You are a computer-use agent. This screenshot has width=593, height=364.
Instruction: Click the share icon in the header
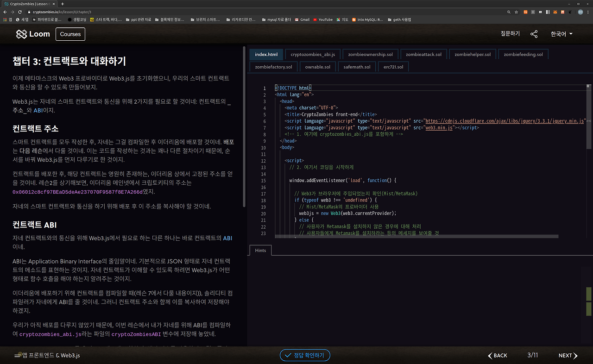(534, 34)
